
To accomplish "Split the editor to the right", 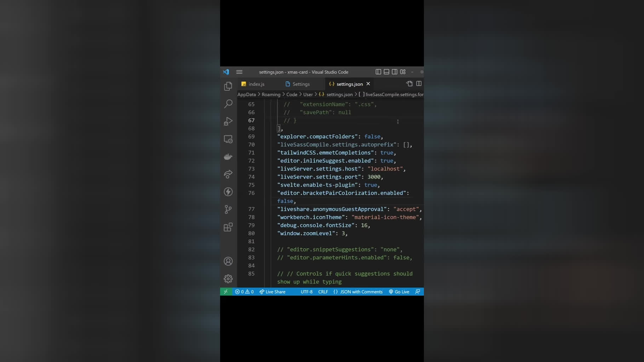I will [x=419, y=84].
